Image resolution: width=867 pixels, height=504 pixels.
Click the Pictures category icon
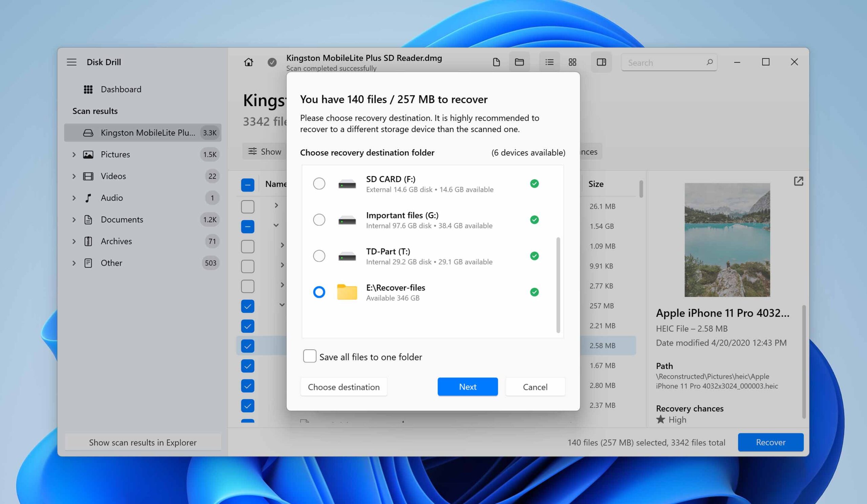[88, 154]
